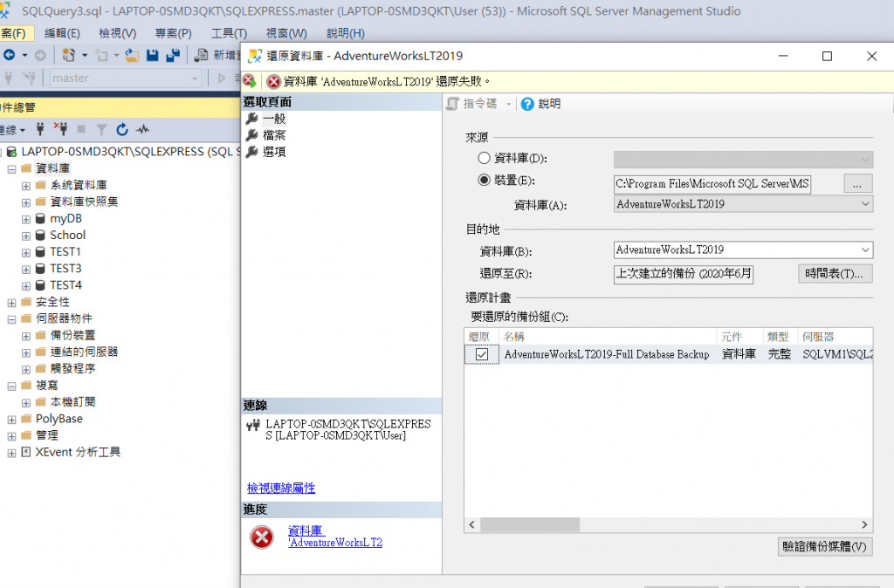Select the TEST4 database in tree
The width and height of the screenshot is (894, 588).
click(x=65, y=284)
